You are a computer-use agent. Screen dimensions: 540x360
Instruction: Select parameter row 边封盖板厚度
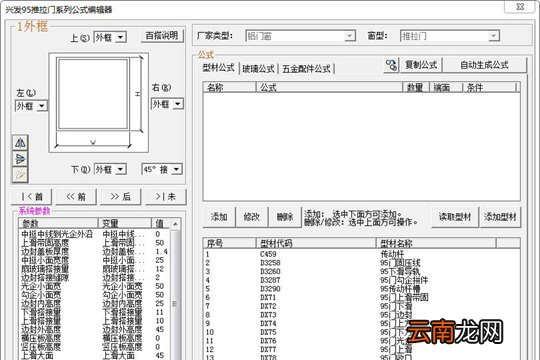[94, 251]
